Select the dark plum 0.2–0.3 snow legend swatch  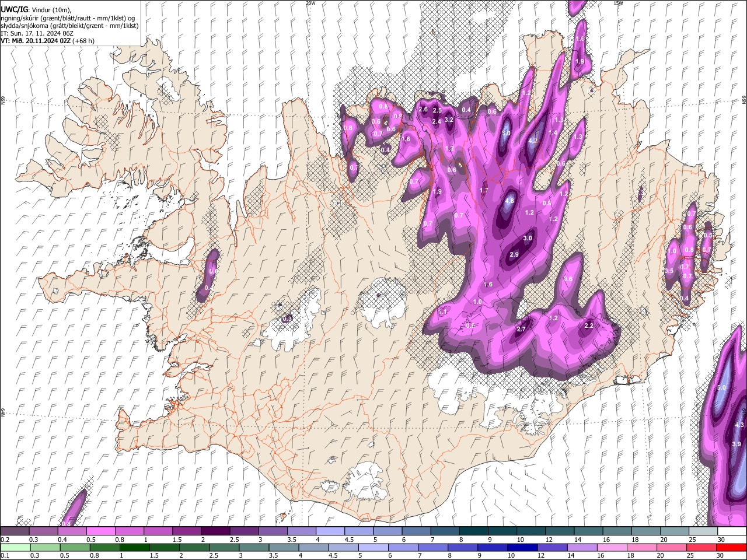point(15,531)
